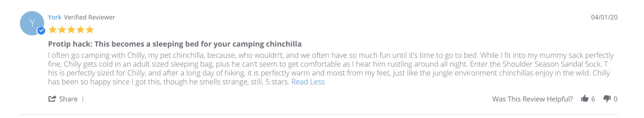Click the circular Y avatar
This screenshot has height=118, width=644.
coord(32,23)
